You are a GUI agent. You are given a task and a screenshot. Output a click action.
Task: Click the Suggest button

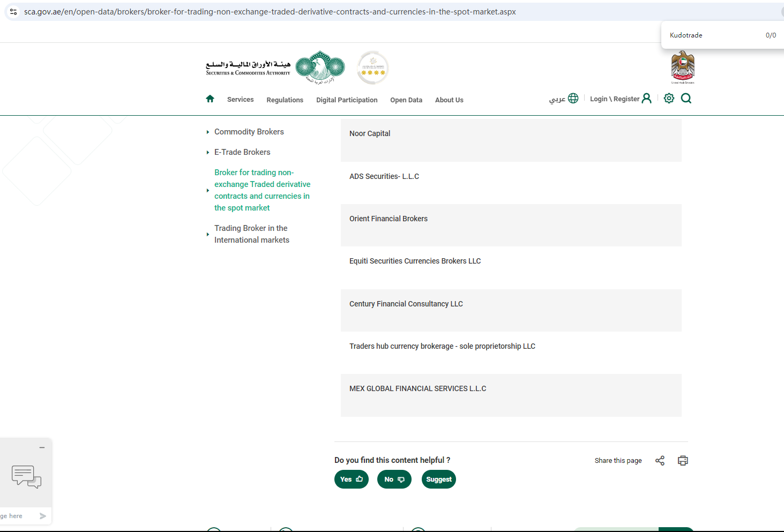[x=439, y=479]
